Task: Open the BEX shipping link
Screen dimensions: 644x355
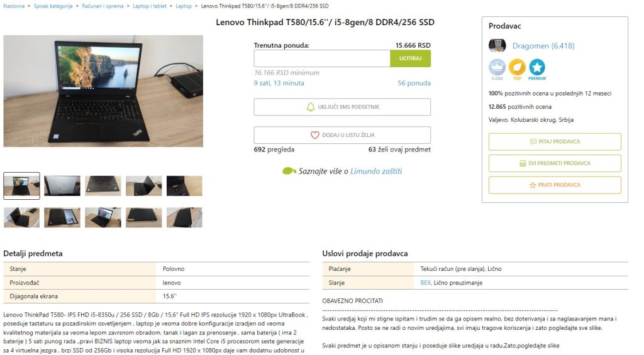Action: 426,283
